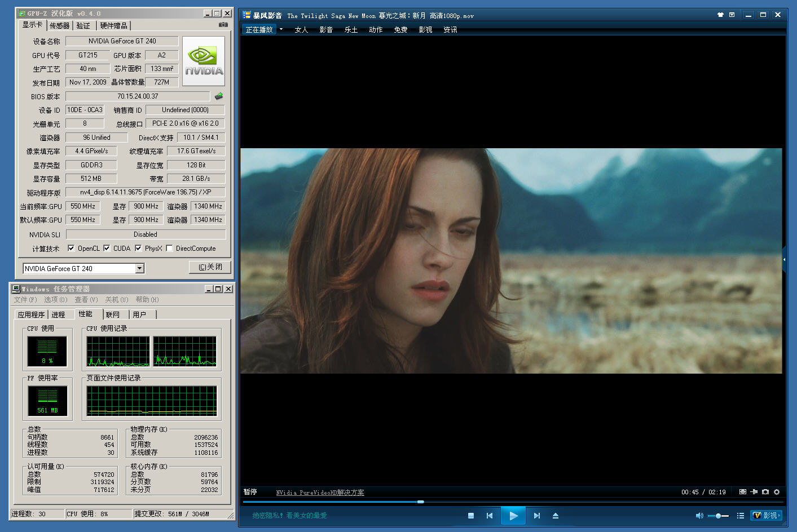This screenshot has height=532, width=797.
Task: Skip to the previous video
Action: [490, 516]
